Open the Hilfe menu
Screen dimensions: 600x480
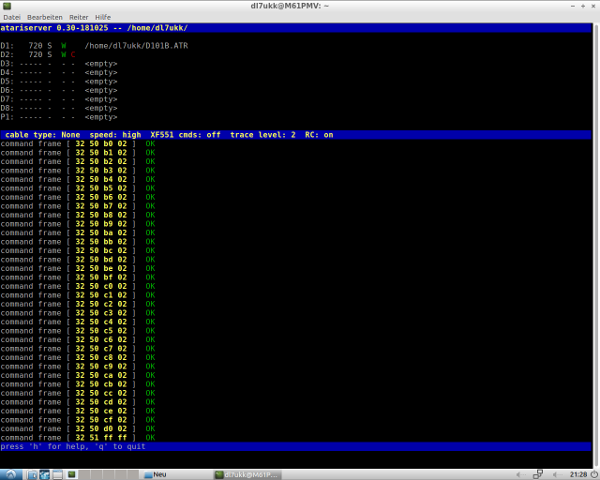(103, 17)
